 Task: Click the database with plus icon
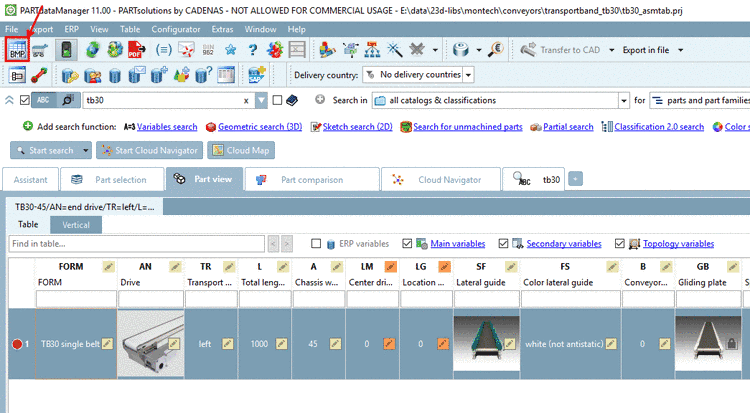point(159,75)
